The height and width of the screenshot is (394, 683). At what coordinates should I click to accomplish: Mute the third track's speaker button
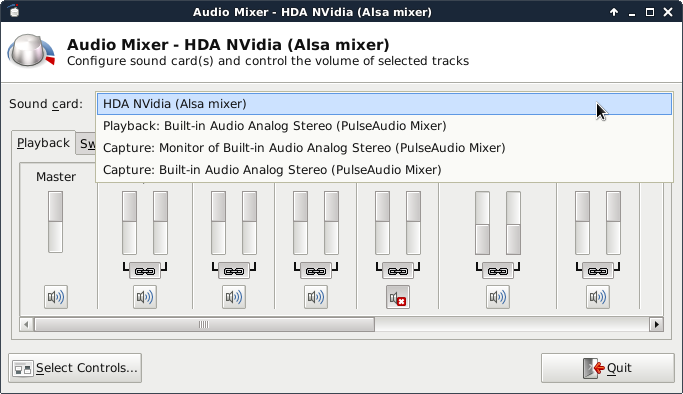click(x=234, y=297)
